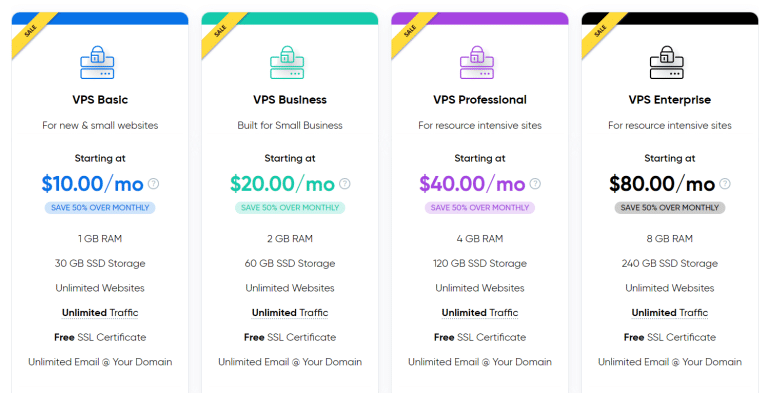Open help tooltip next to $40.00/mo

[x=535, y=184]
